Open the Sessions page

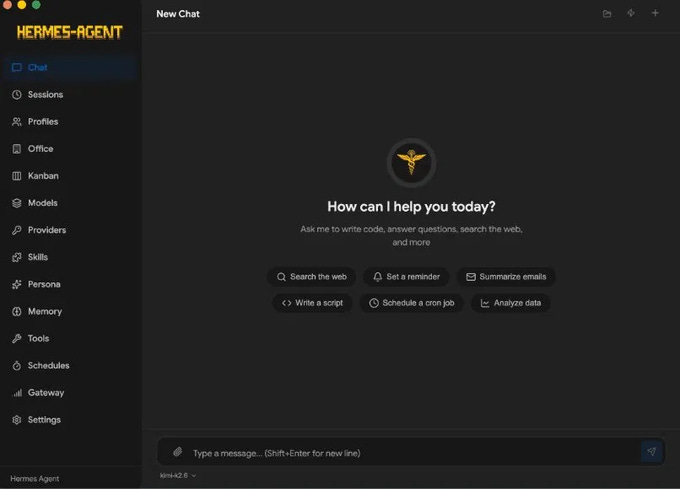(70, 95)
